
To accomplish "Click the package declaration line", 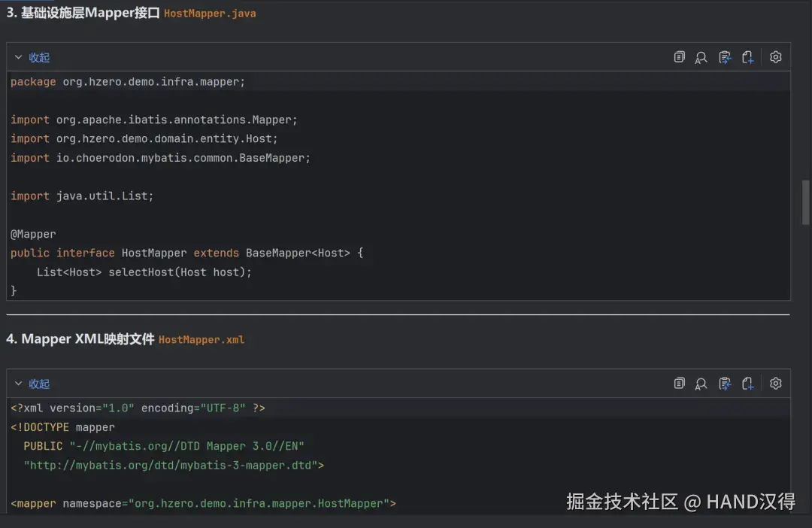I will click(x=128, y=82).
